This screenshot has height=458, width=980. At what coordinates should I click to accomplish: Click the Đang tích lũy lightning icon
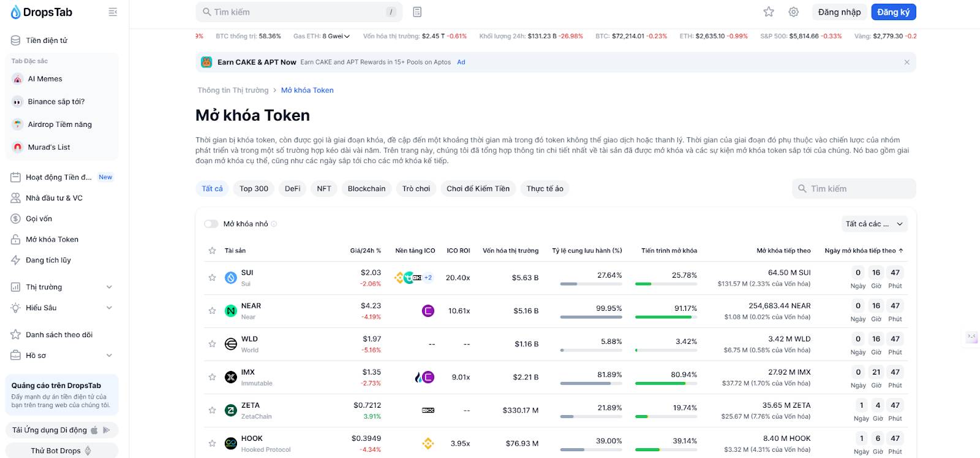tap(16, 261)
